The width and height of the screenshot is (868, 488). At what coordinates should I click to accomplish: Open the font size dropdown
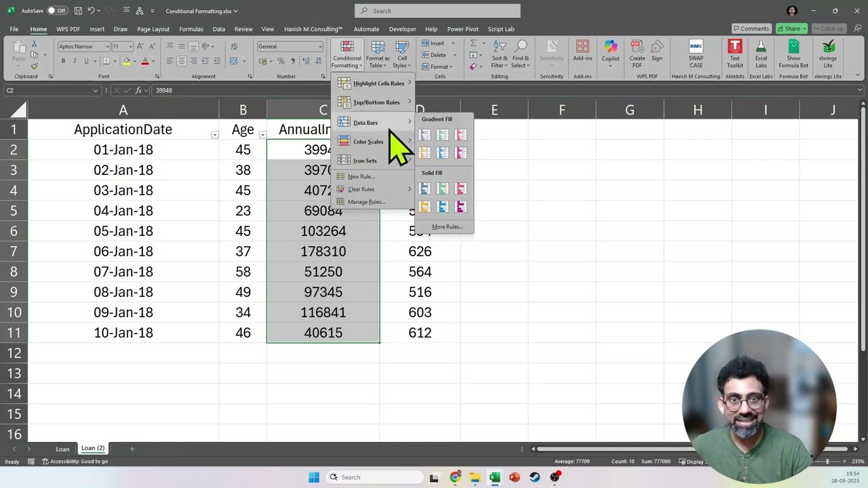130,47
